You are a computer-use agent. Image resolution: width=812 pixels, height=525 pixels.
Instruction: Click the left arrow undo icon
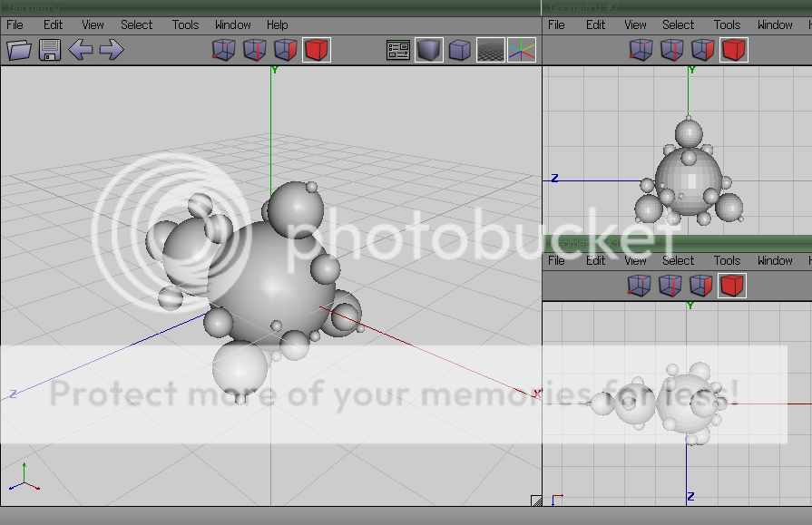click(x=81, y=50)
